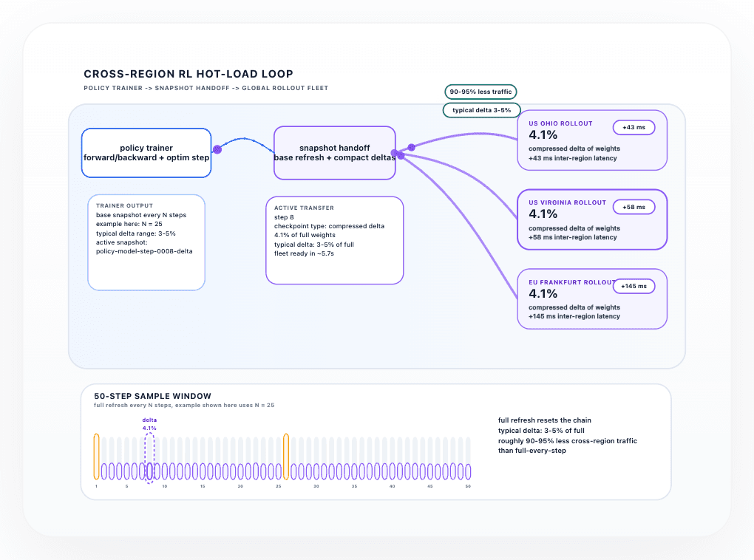
Task: Click the highlighted step 8 delta marker
Action: (149, 471)
